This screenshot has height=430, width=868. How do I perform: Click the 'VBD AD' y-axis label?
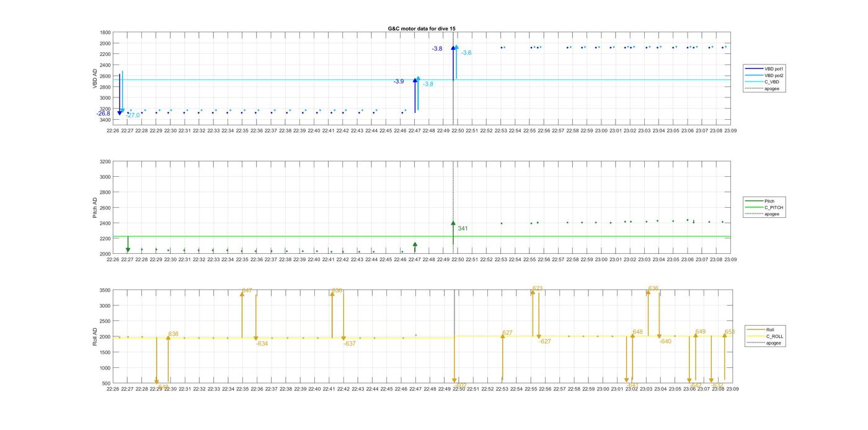coord(95,79)
